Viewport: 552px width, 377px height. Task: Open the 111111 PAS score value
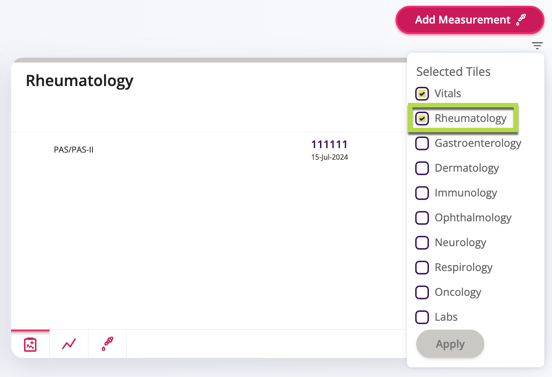pyautogui.click(x=329, y=144)
